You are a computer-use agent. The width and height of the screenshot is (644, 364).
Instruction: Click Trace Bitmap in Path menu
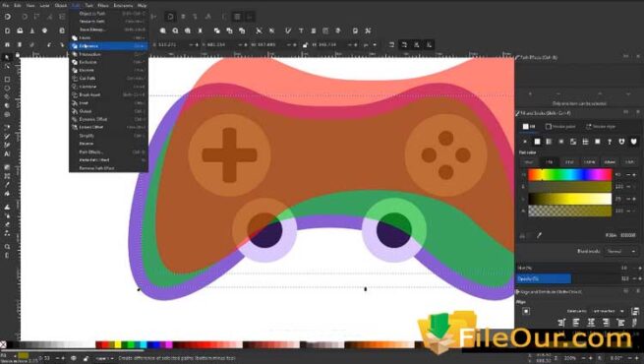[x=108, y=30]
